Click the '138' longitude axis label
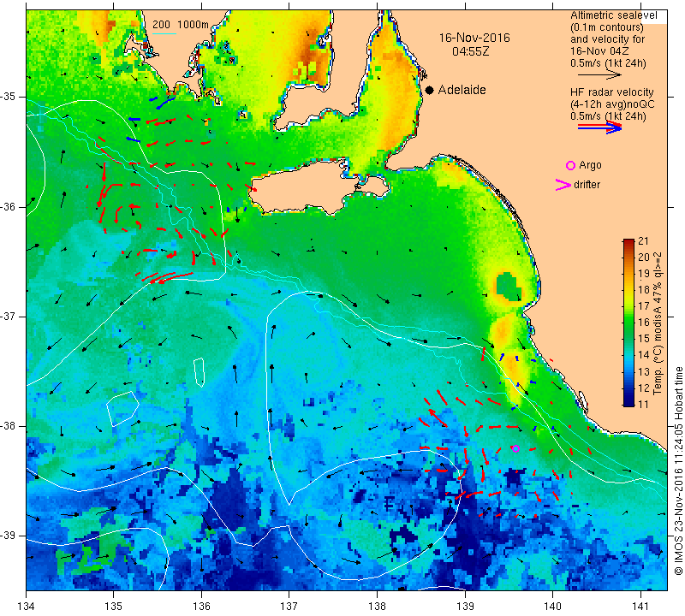The width and height of the screenshot is (685, 616). [377, 606]
